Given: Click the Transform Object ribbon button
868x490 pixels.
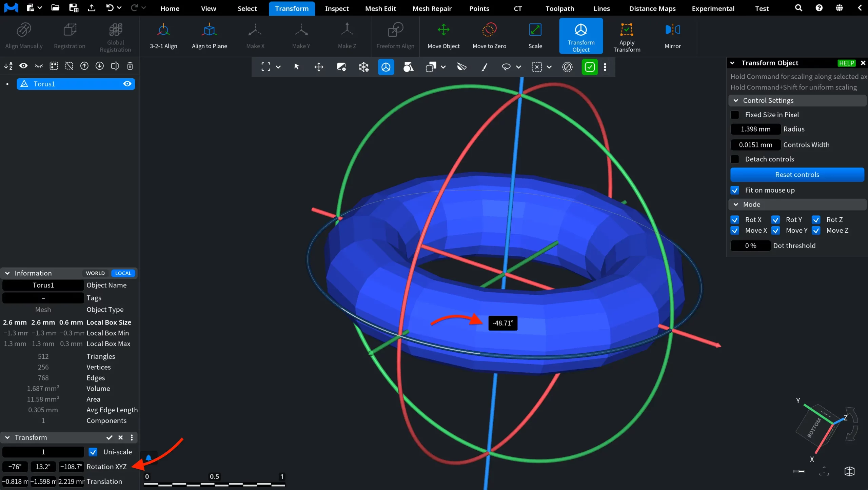Looking at the screenshot, I should click(581, 36).
